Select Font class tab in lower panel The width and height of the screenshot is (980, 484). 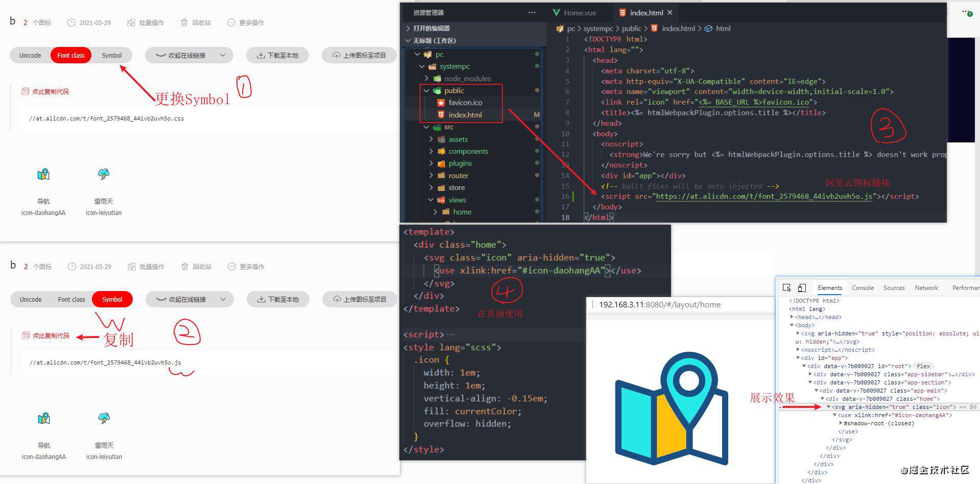[71, 299]
